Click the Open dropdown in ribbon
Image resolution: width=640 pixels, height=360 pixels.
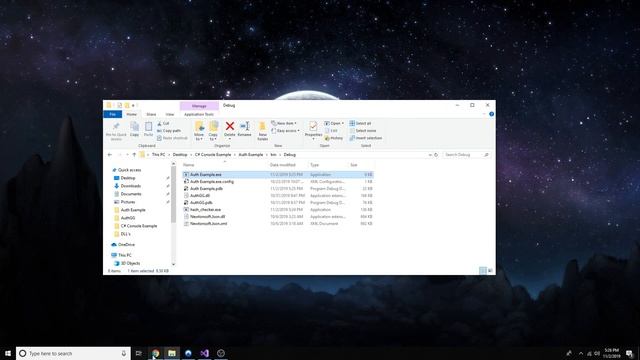coord(334,123)
